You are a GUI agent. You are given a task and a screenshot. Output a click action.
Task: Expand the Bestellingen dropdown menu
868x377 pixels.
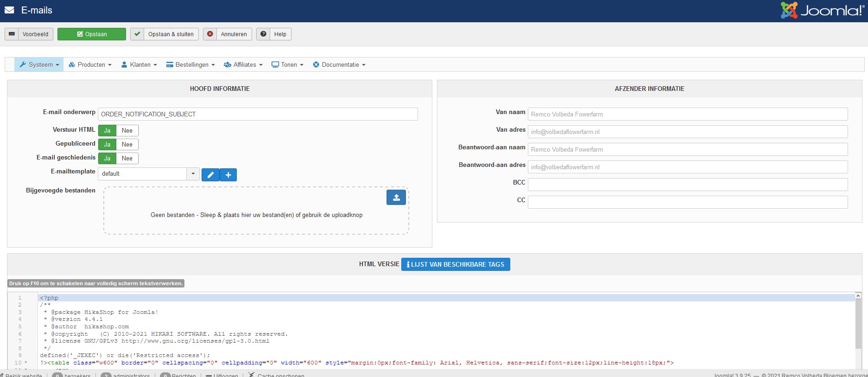(190, 65)
